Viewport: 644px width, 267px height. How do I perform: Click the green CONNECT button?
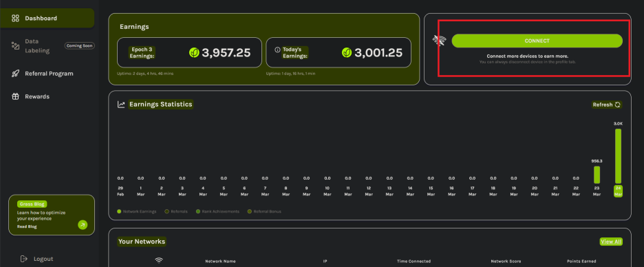(x=537, y=41)
